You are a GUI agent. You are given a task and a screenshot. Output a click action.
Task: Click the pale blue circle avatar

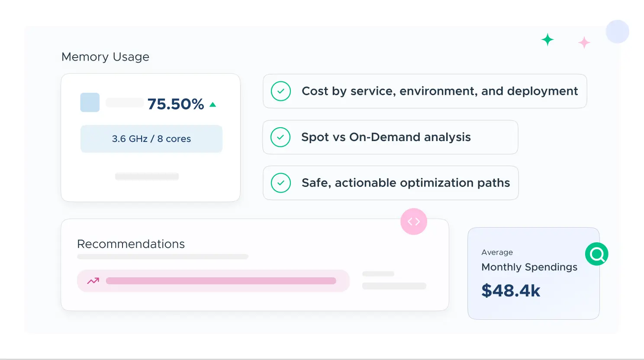[617, 32]
